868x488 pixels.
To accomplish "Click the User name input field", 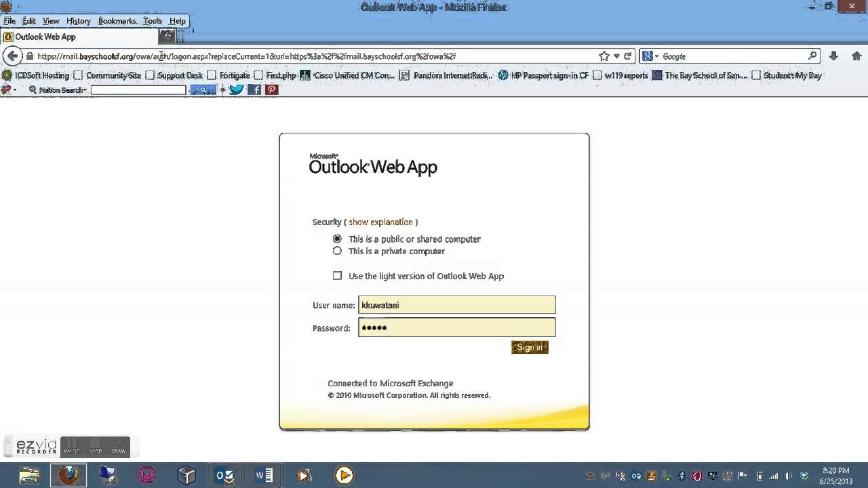I will (x=457, y=305).
